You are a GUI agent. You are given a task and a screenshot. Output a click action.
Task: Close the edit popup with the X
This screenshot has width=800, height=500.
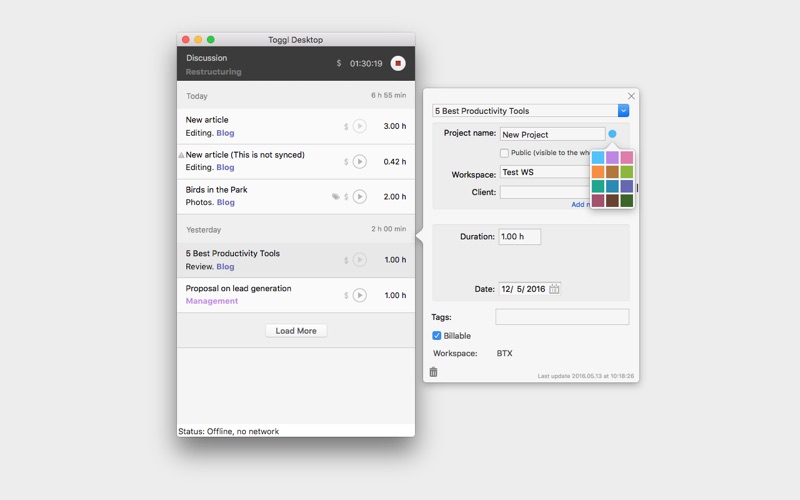[x=631, y=96]
